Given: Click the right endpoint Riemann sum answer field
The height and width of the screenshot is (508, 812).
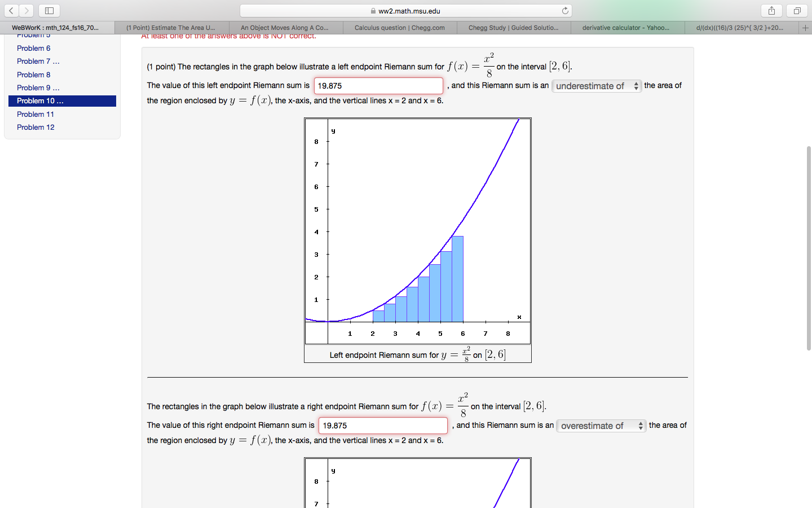Looking at the screenshot, I should (x=383, y=425).
